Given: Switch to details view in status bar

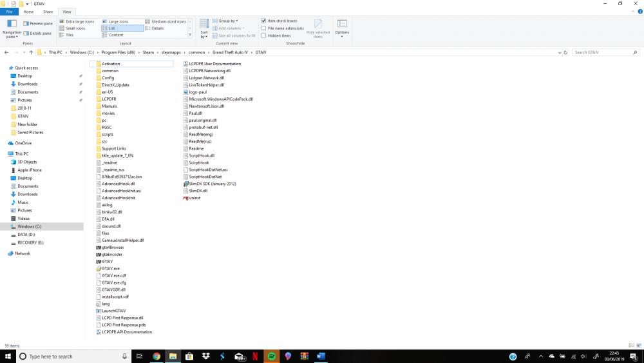Looking at the screenshot, I should [631, 346].
